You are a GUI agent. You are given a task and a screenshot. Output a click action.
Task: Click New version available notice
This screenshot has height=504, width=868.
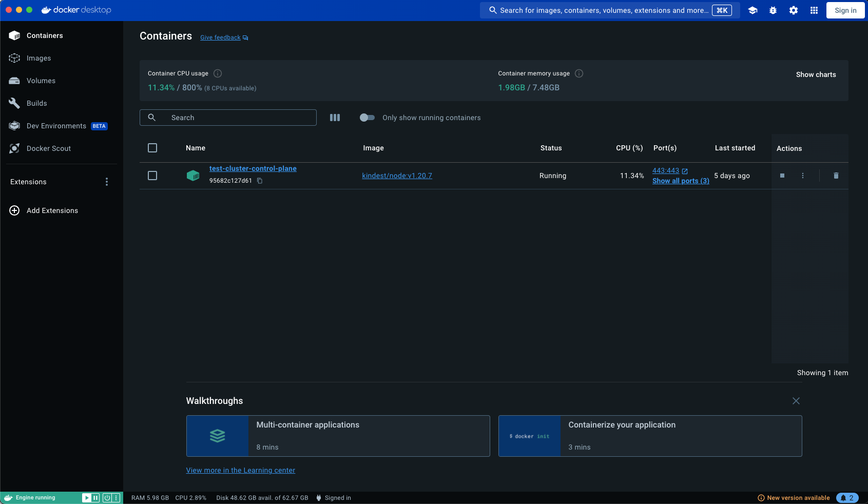click(x=794, y=498)
